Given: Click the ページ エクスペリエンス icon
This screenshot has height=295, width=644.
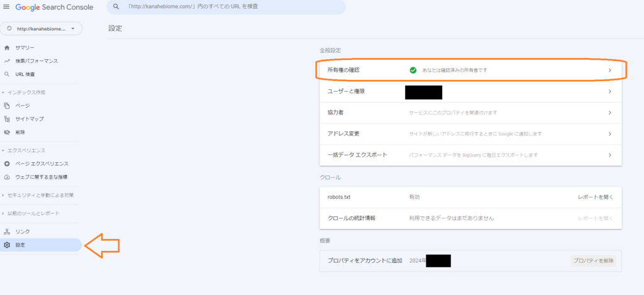Looking at the screenshot, I should [7, 164].
